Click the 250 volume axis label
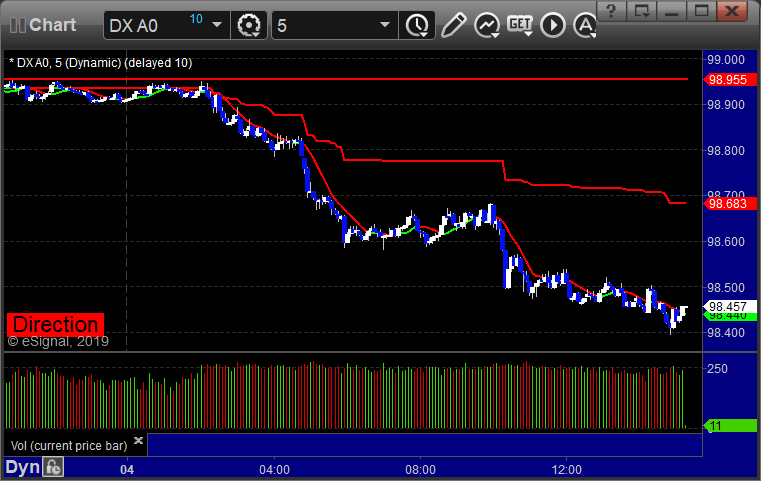The width and height of the screenshot is (761, 481). click(x=717, y=368)
